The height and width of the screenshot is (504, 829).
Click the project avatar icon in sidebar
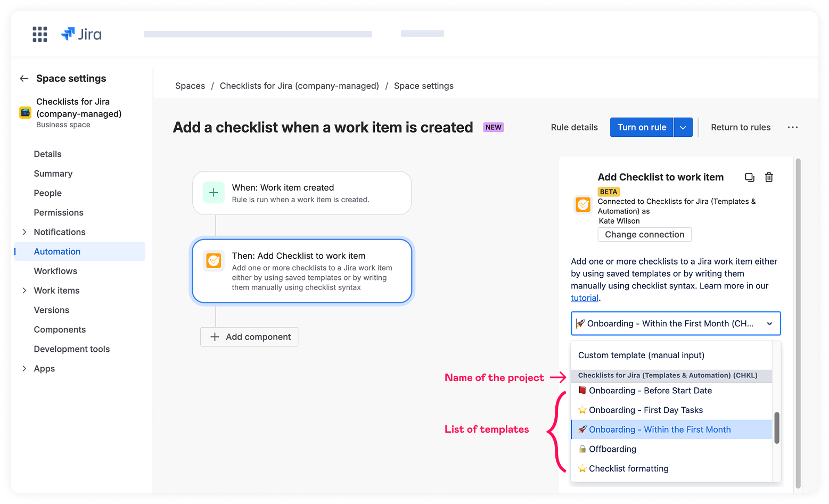(25, 112)
